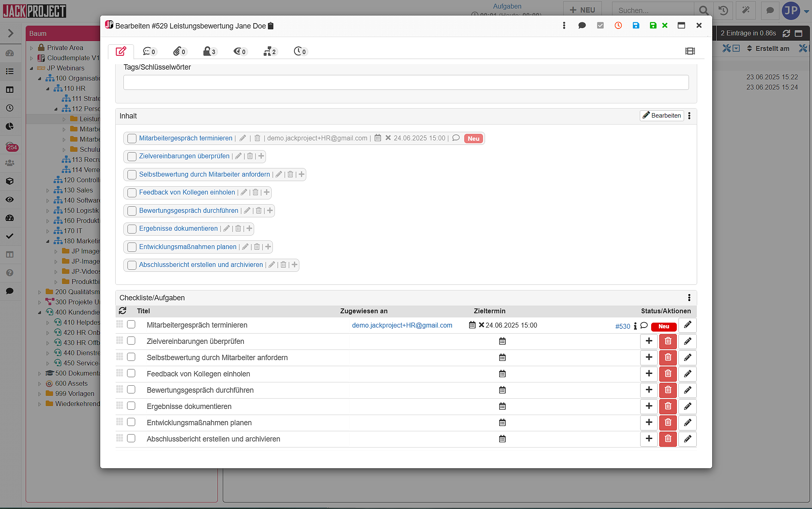
Task: Click inline trash icon next to Ergebnisse dokumentieren
Action: [238, 229]
